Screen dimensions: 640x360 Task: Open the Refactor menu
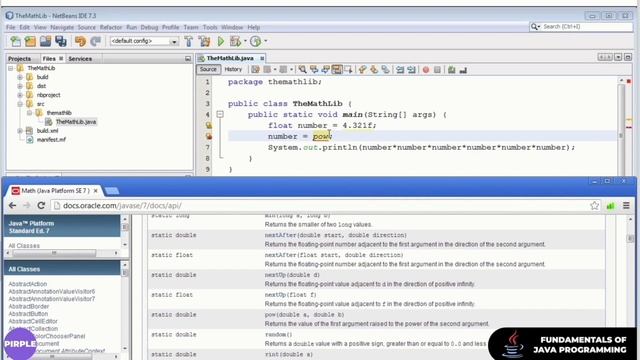[x=111, y=27]
